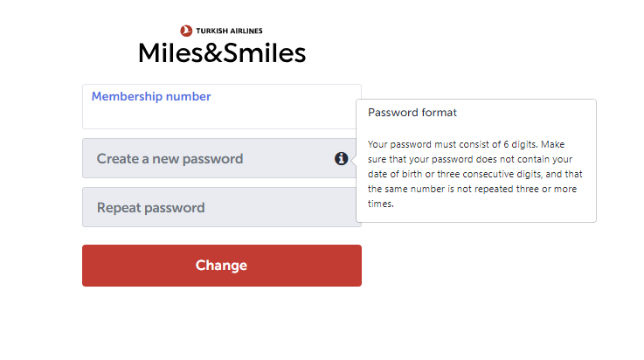The image size is (644, 360).
Task: Click the Turkish Airlines red circle logo
Action: 186,31
